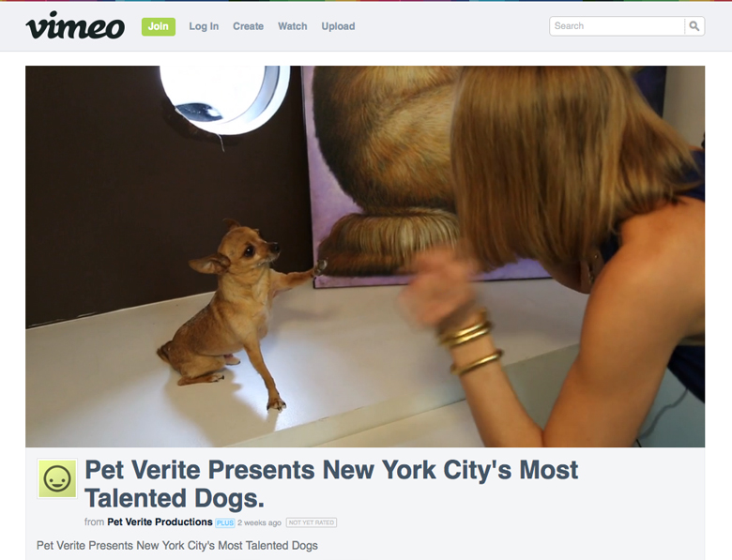This screenshot has width=732, height=560.
Task: Open the smiley face uploader avatar
Action: (57, 478)
